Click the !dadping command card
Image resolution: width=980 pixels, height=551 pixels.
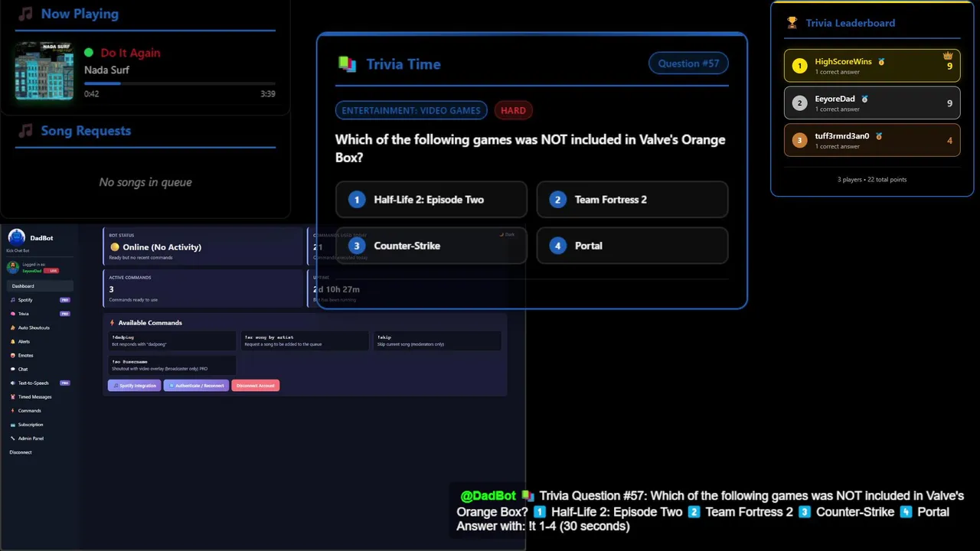point(172,341)
